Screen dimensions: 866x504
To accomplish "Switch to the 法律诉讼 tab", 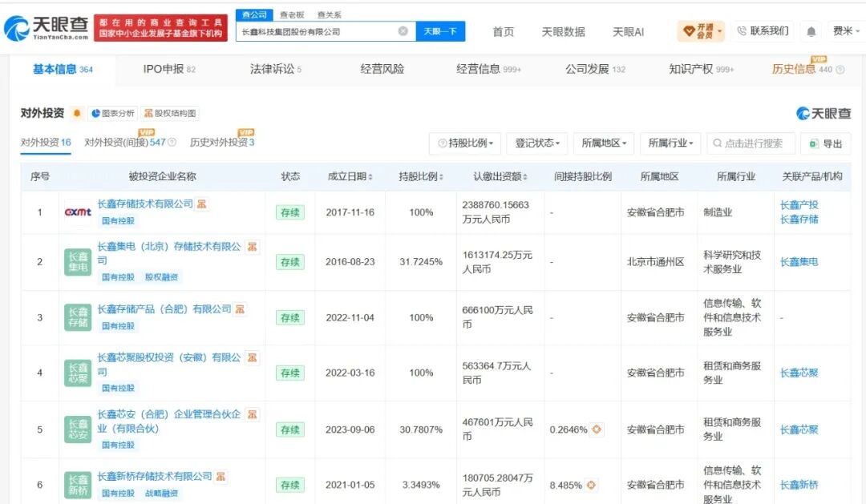I will [276, 70].
